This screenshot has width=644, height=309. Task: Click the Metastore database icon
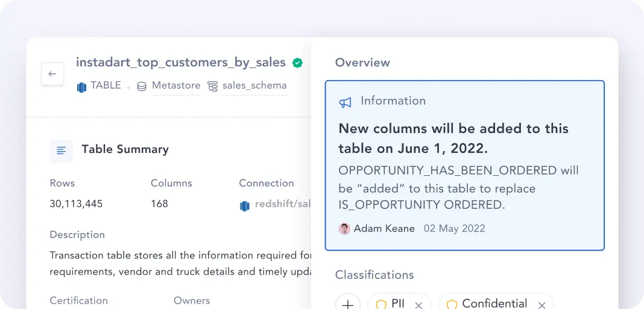tap(142, 86)
